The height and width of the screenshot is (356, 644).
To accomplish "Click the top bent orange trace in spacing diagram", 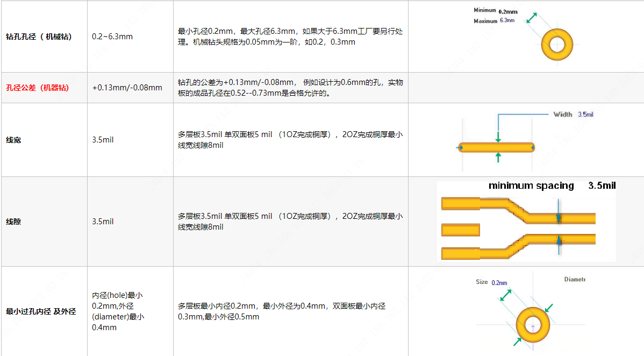I will click(x=516, y=210).
